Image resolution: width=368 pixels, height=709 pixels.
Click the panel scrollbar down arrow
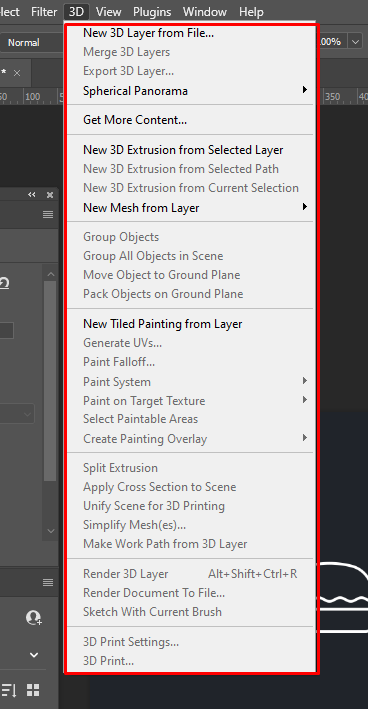[51, 531]
